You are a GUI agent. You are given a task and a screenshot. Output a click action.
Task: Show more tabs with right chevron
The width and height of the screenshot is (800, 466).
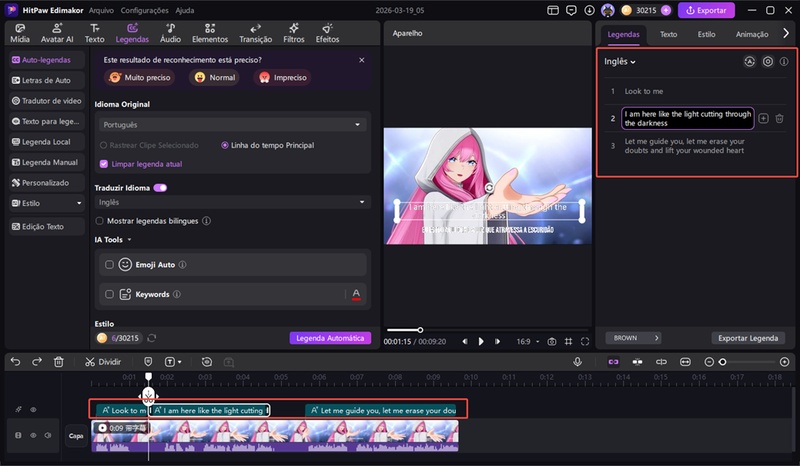tap(786, 34)
